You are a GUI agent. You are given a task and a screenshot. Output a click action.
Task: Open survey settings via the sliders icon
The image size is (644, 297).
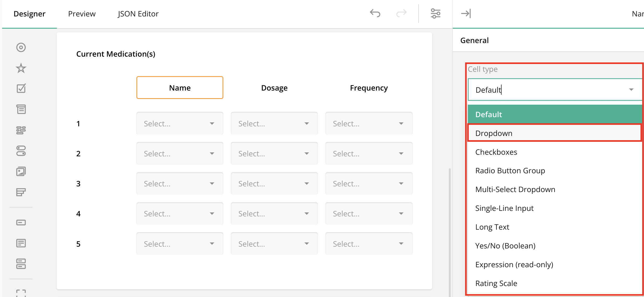[436, 13]
